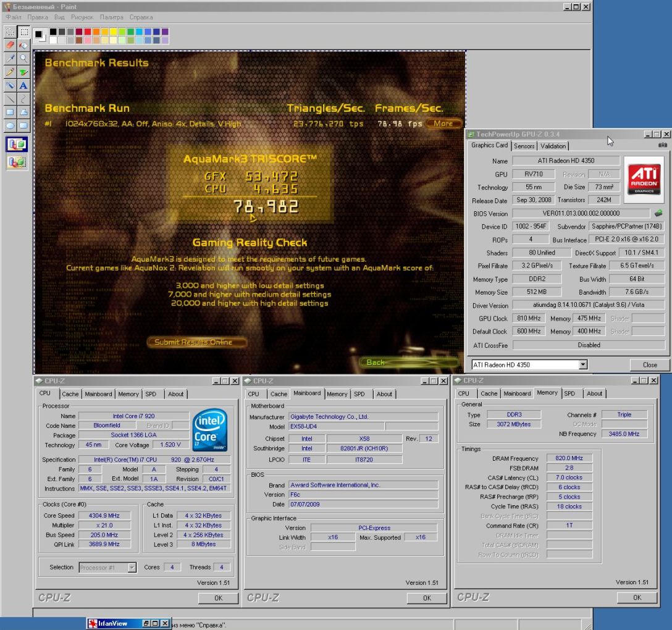Open the Справка menu in Paint
The height and width of the screenshot is (630, 672).
tap(141, 17)
